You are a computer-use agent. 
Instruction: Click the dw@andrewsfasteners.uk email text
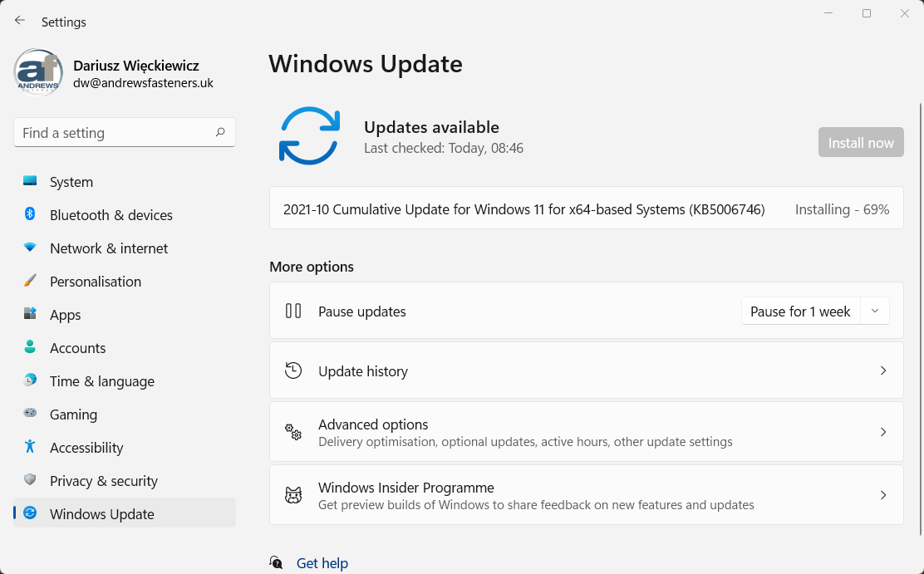[x=143, y=83]
